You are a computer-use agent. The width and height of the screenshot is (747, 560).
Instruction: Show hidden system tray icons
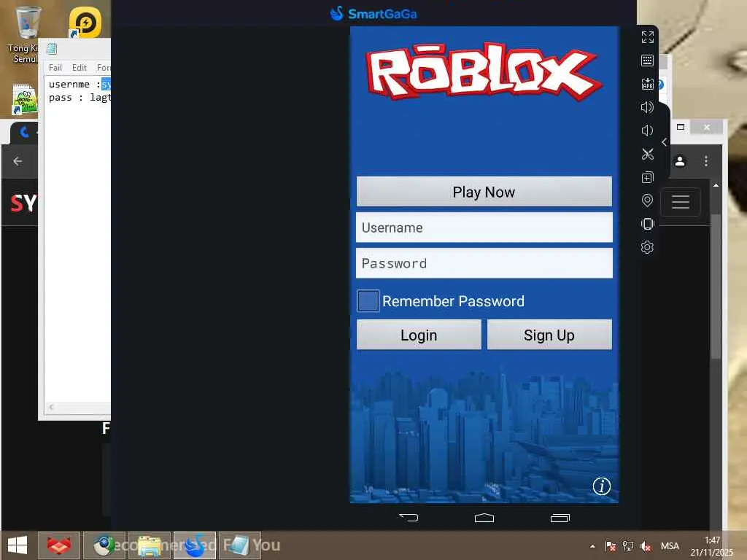coord(592,546)
